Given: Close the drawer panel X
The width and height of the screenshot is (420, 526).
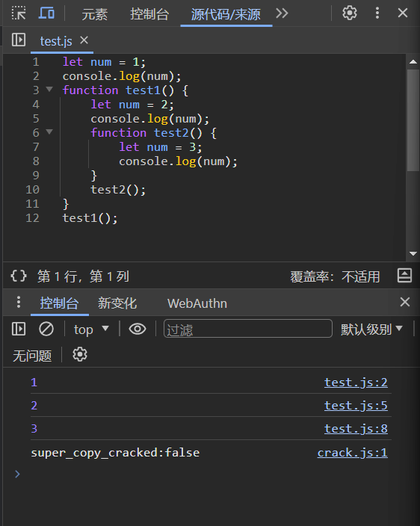Looking at the screenshot, I should [405, 302].
